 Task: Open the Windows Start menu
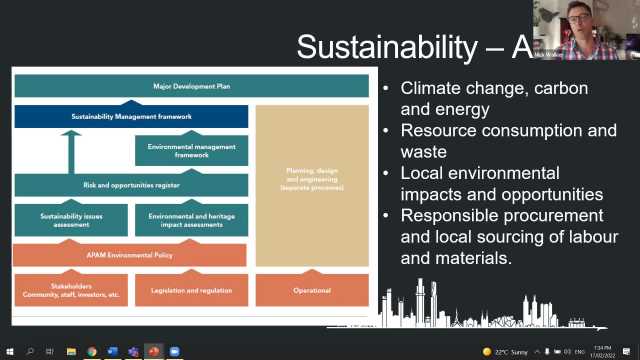[x=9, y=351]
